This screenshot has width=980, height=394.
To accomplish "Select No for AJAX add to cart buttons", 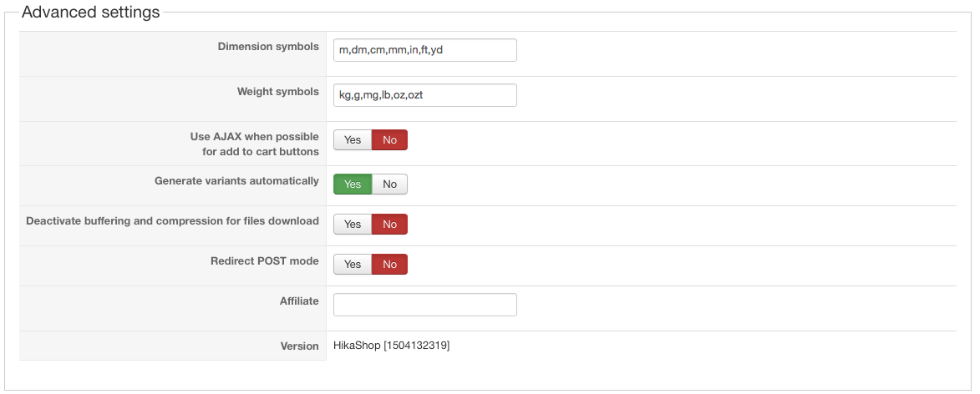I will [389, 140].
